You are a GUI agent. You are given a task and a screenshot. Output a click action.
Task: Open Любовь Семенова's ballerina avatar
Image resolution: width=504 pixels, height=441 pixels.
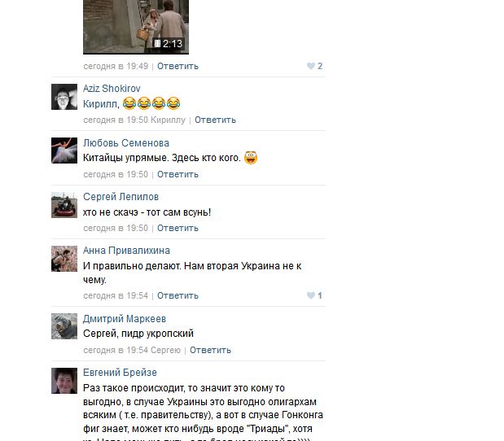(64, 151)
